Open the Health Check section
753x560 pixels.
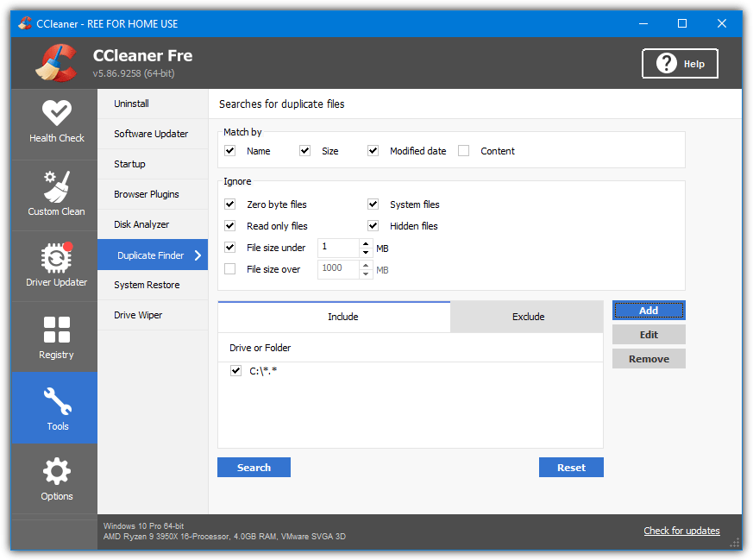tap(57, 123)
